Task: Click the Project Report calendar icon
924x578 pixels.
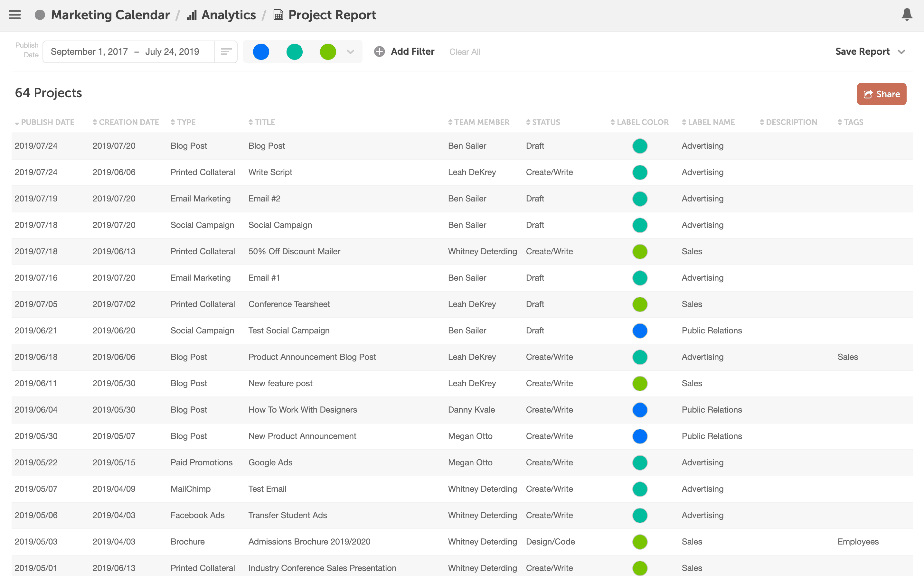Action: pyautogui.click(x=278, y=15)
